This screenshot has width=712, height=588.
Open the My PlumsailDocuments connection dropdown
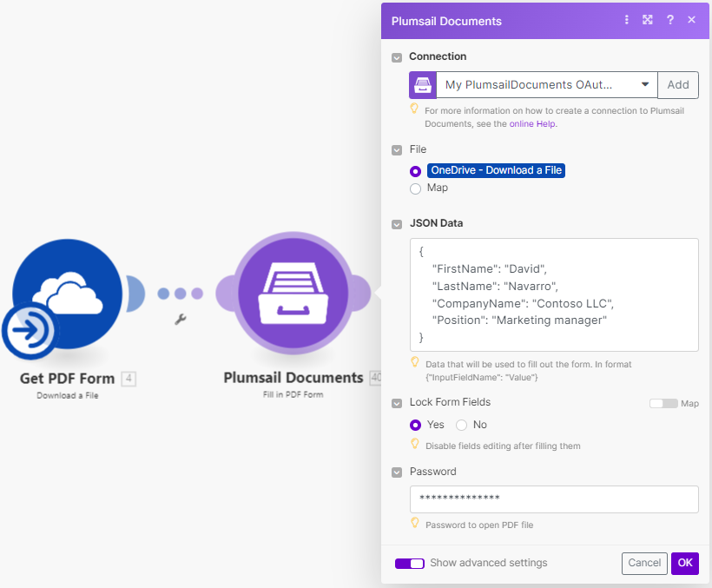pyautogui.click(x=547, y=85)
